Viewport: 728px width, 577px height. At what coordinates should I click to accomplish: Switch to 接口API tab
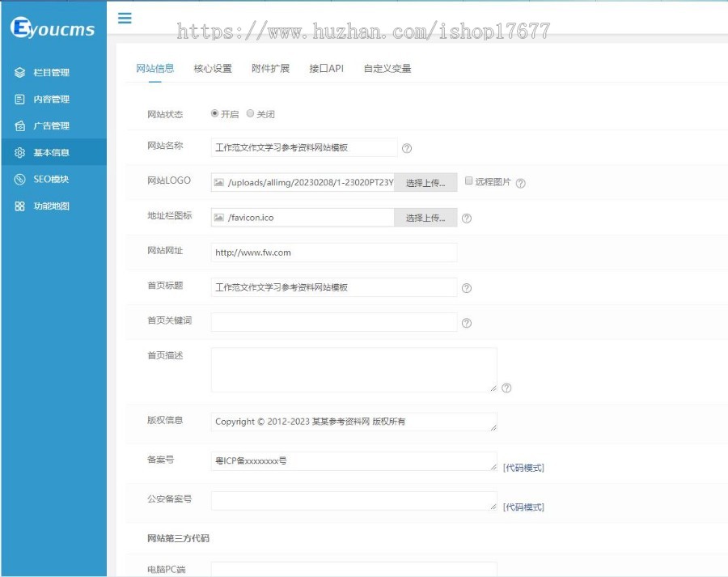click(327, 69)
